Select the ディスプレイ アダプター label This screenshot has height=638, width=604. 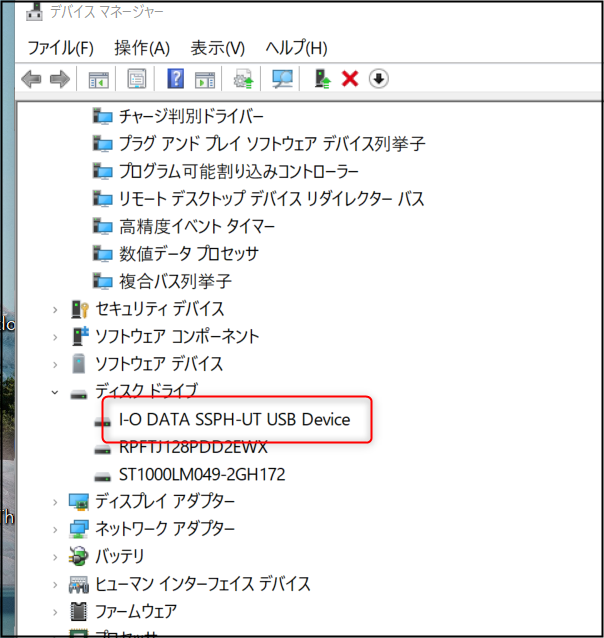click(x=165, y=501)
